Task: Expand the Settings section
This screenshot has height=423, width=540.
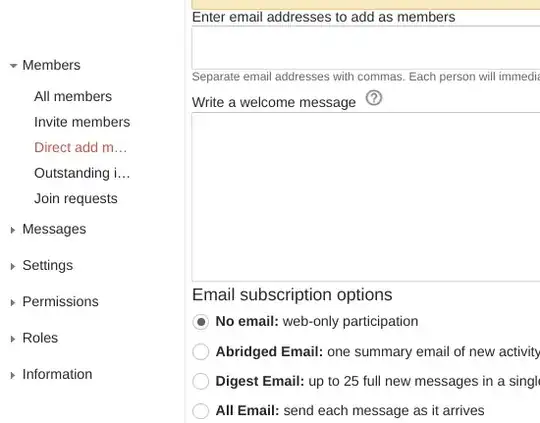Action: click(13, 266)
